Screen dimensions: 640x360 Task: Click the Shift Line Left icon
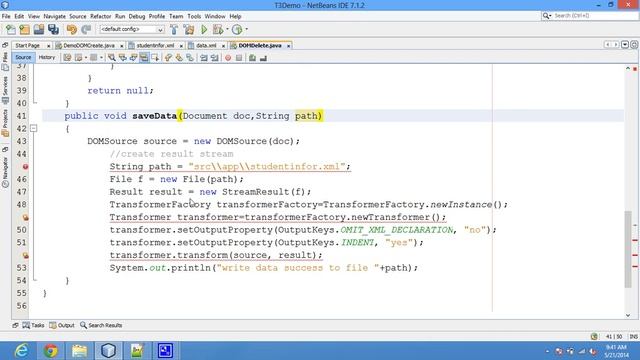(x=204, y=58)
